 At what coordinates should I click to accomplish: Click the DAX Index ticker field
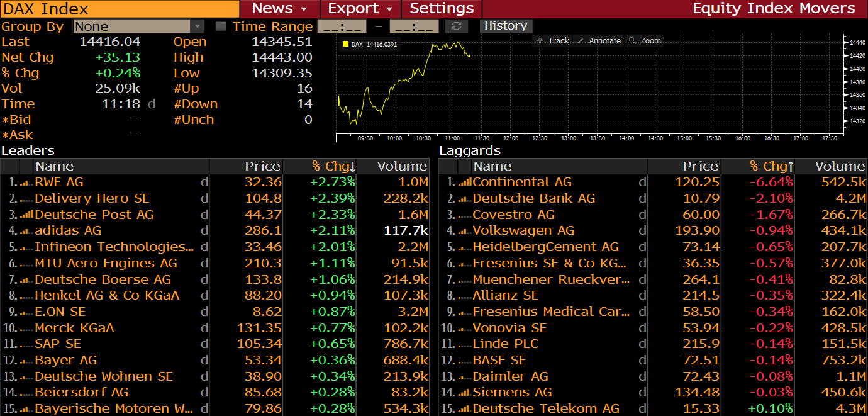coord(120,9)
